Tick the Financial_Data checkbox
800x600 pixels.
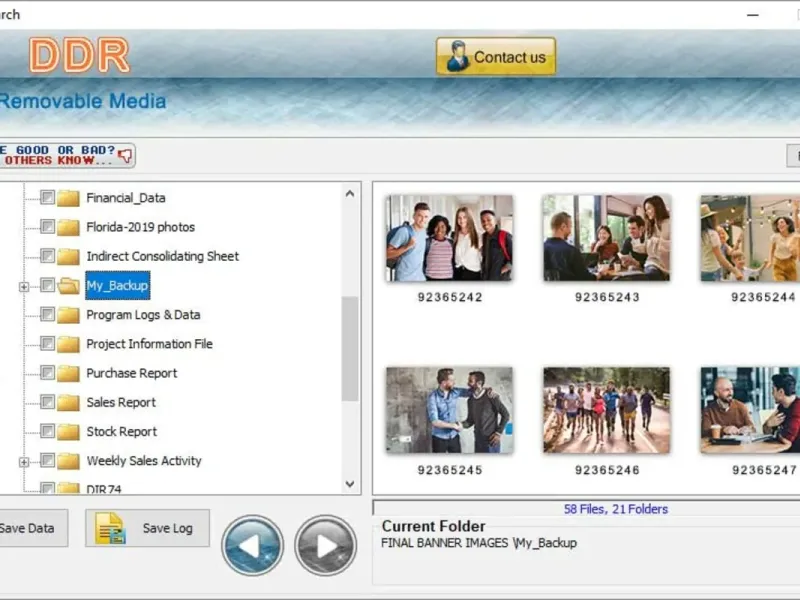tap(47, 197)
